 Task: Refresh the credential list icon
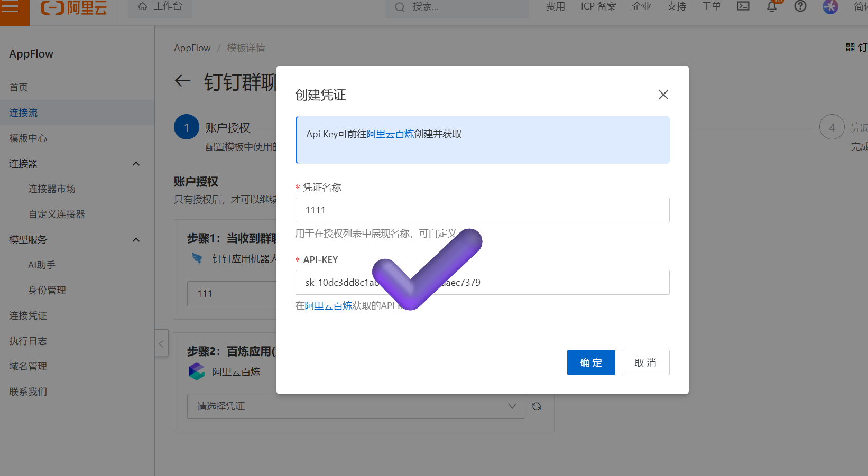click(x=537, y=406)
